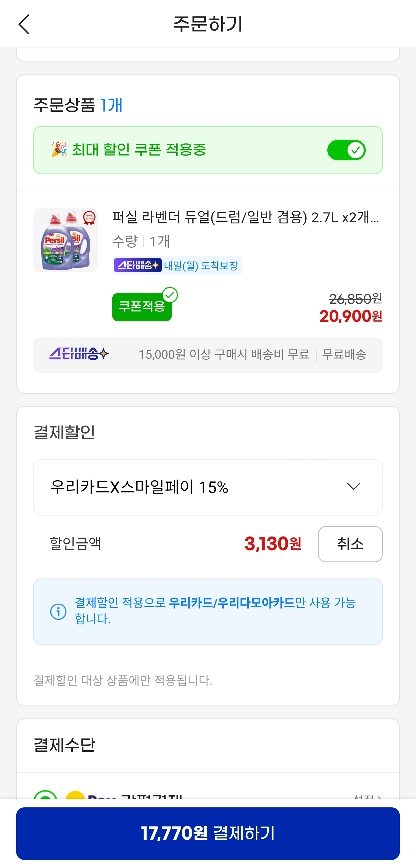Select the 간편결제 radio button
Viewport: 416px width, 868px height.
coord(46,796)
